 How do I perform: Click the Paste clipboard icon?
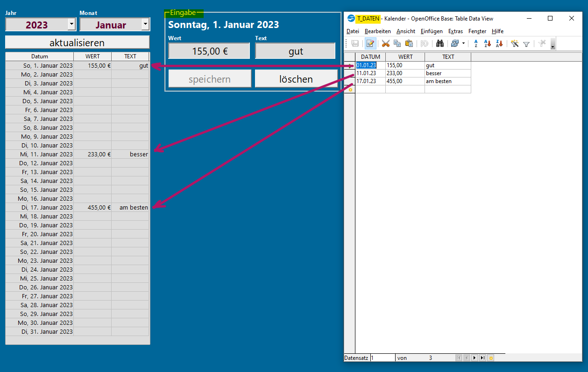[x=409, y=44]
